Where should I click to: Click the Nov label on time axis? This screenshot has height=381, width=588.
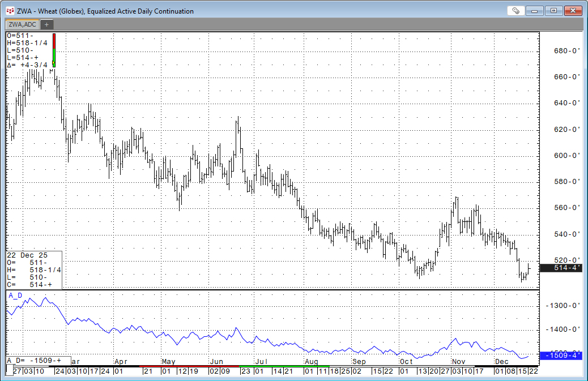pyautogui.click(x=458, y=361)
